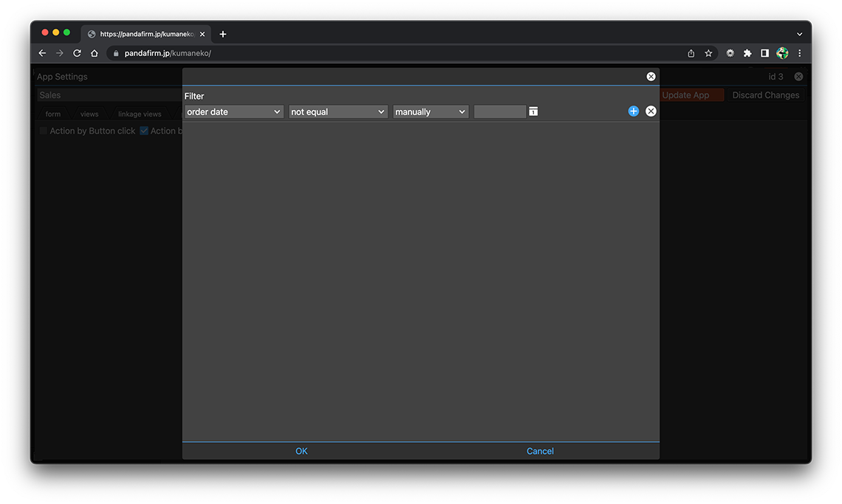The height and width of the screenshot is (504, 842).
Task: Open the 'manually' date mode dropdown
Action: point(430,112)
